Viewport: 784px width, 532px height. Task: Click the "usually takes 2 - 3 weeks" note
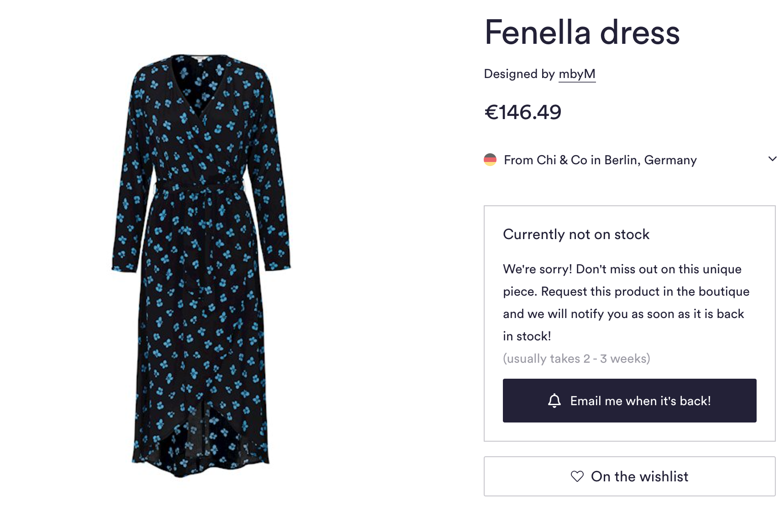pyautogui.click(x=576, y=359)
